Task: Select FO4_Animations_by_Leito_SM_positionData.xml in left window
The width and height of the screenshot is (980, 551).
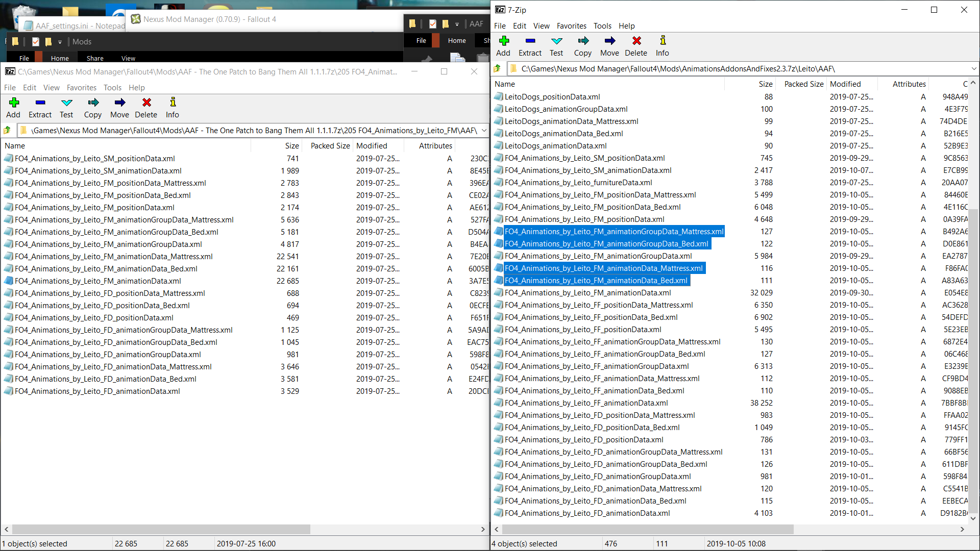Action: tap(94, 159)
